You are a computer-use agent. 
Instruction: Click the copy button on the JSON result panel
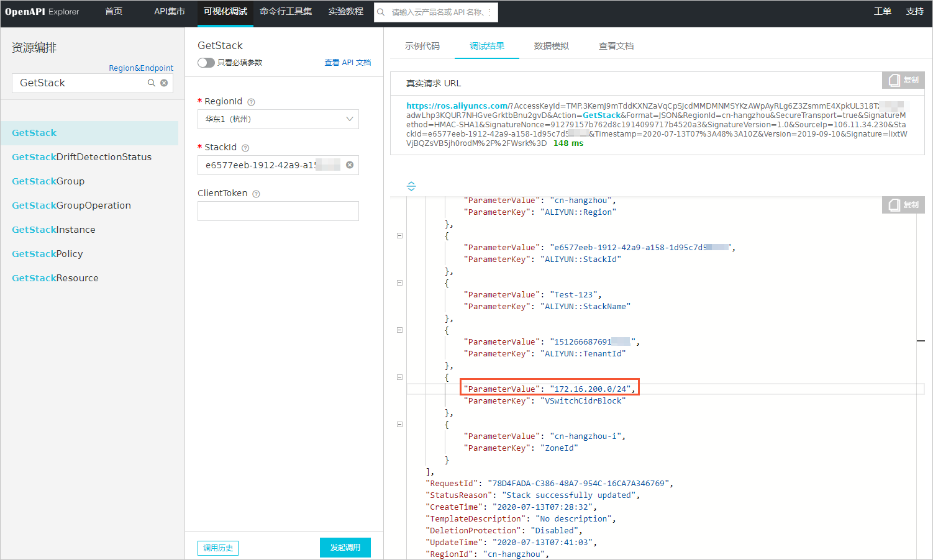(x=903, y=205)
